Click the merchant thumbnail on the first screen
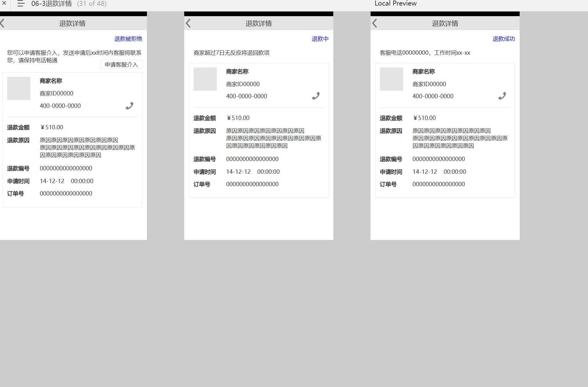This screenshot has width=588, height=387. tap(18, 88)
